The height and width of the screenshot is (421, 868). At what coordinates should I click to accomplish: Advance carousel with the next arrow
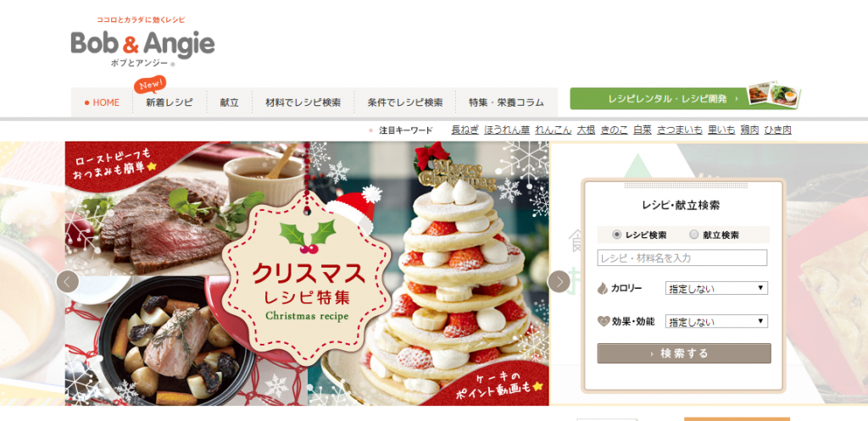559,281
